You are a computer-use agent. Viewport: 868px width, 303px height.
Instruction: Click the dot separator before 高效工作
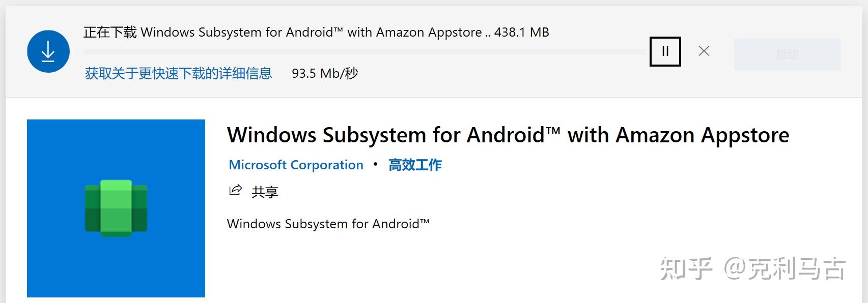click(x=376, y=164)
